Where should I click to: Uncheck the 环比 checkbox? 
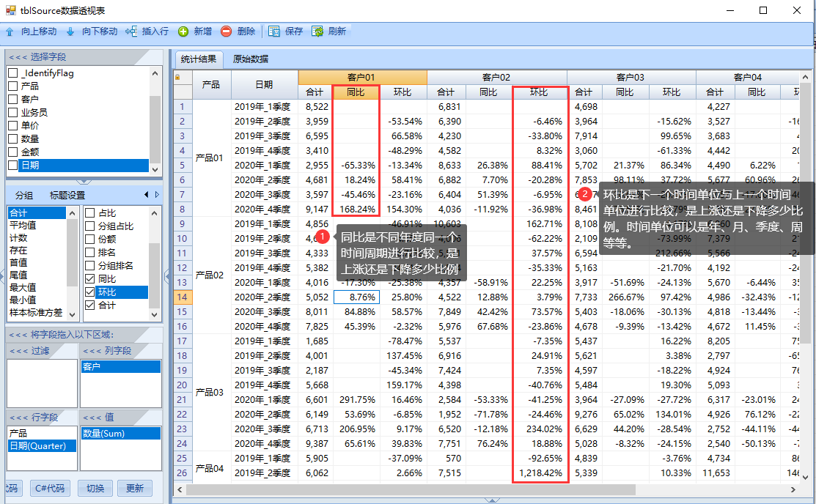[x=90, y=292]
